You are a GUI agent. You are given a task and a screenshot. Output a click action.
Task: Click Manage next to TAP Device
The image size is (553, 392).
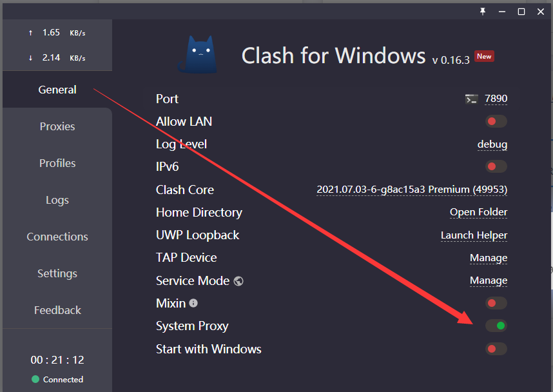point(489,258)
